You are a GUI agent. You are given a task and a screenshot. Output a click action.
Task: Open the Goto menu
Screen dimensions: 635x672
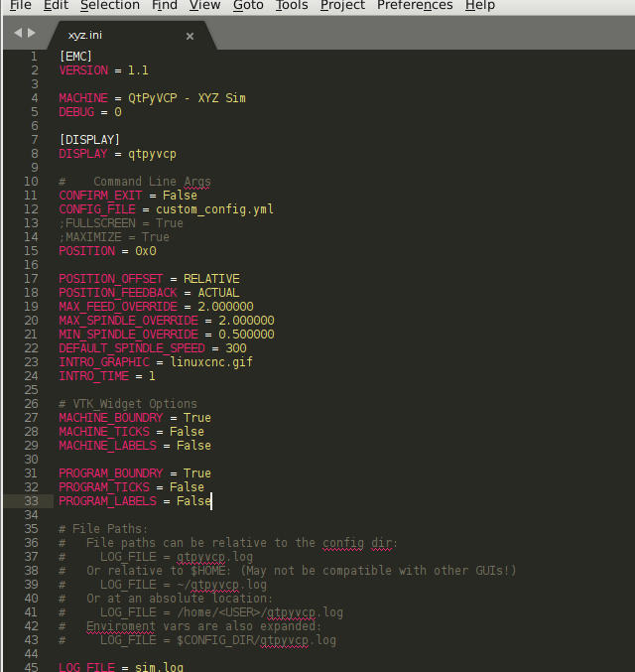(x=248, y=5)
